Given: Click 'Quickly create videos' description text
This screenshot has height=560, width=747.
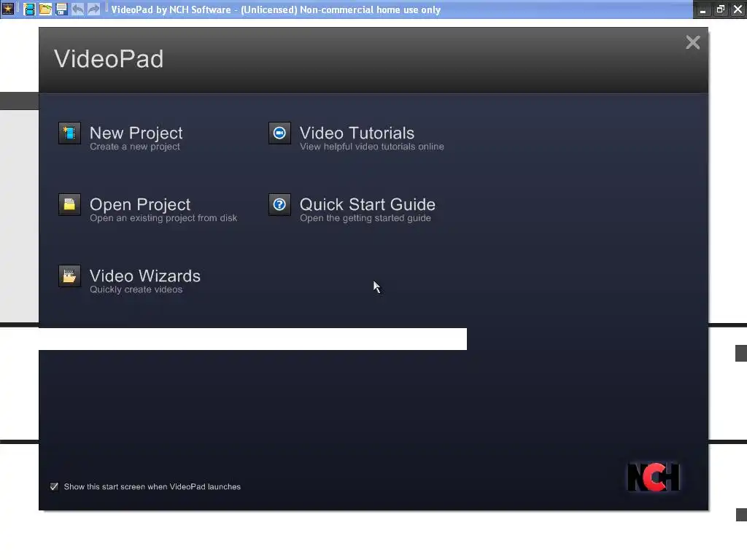Looking at the screenshot, I should tap(136, 289).
